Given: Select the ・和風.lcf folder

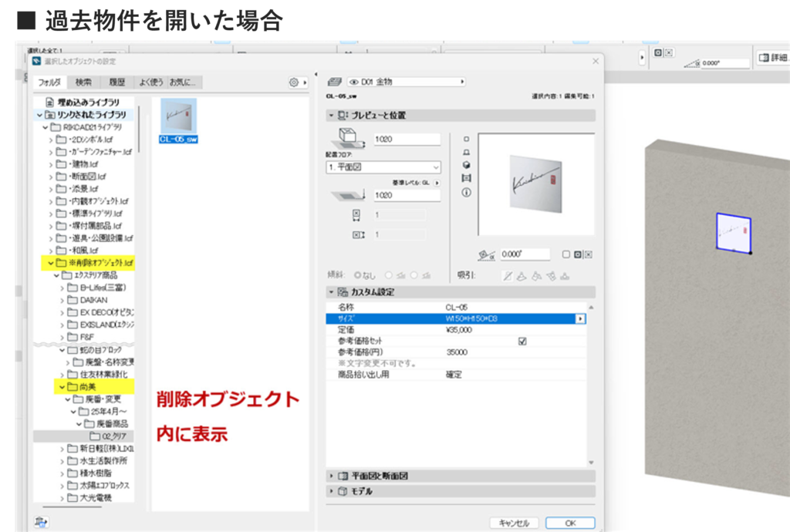Looking at the screenshot, I should pos(77,251).
